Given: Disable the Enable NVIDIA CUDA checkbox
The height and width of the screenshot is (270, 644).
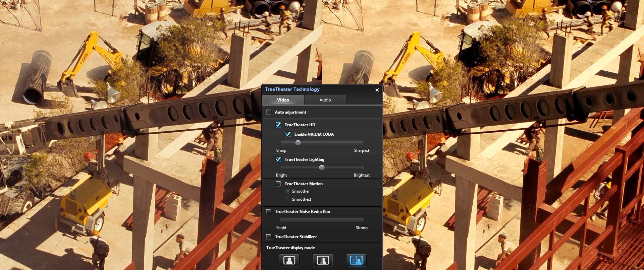Looking at the screenshot, I should 288,134.
